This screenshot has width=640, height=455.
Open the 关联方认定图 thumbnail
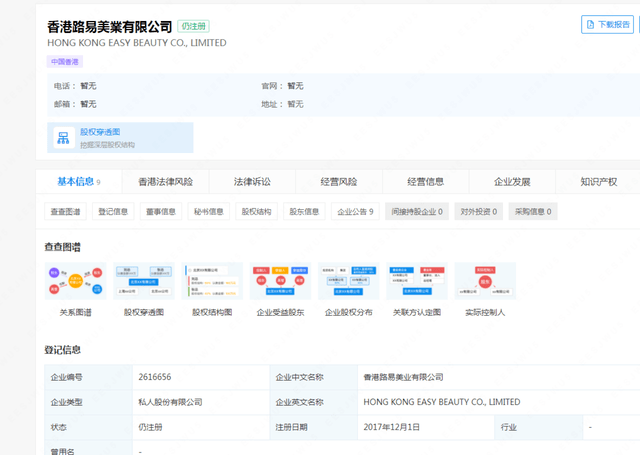coord(417,281)
